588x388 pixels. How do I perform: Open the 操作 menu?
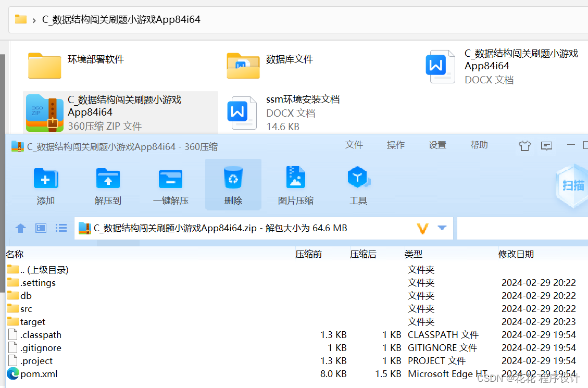[396, 145]
